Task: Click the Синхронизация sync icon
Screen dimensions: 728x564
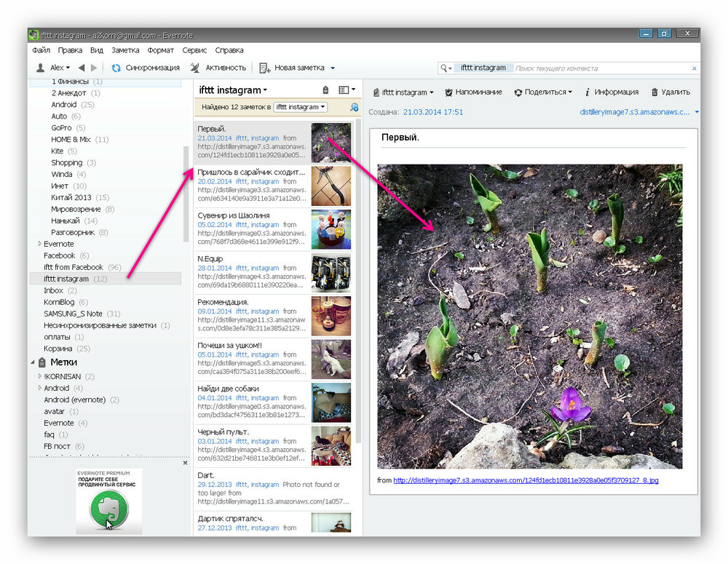Action: 116,68
